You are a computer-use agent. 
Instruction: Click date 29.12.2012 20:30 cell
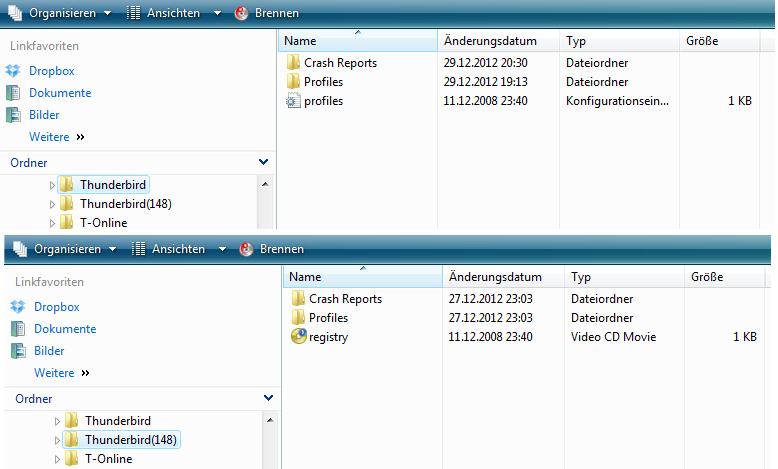[x=485, y=63]
